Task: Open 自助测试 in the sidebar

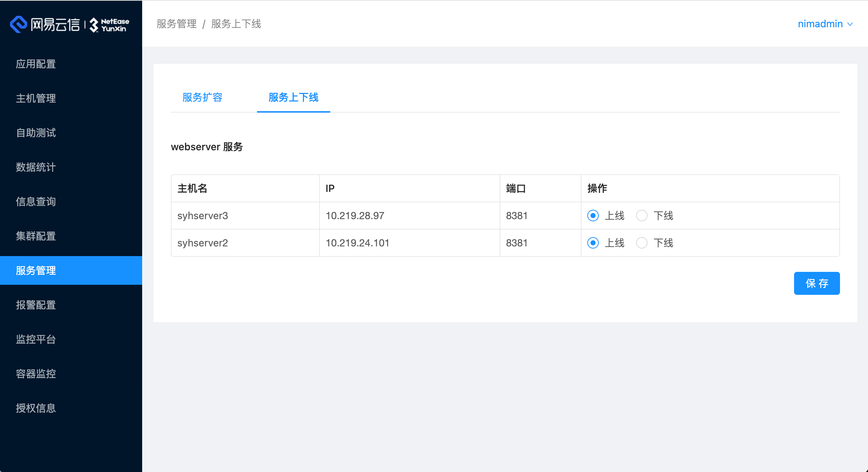Action: tap(36, 133)
